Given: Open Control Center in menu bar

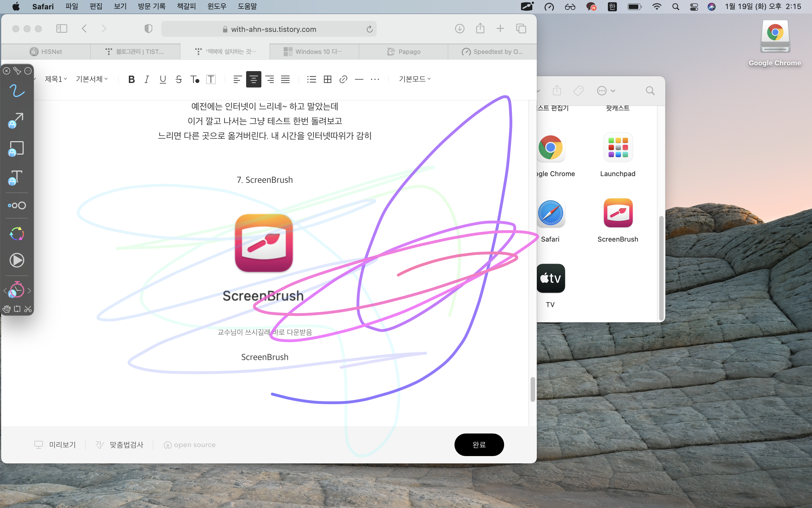Looking at the screenshot, I should click(694, 6).
